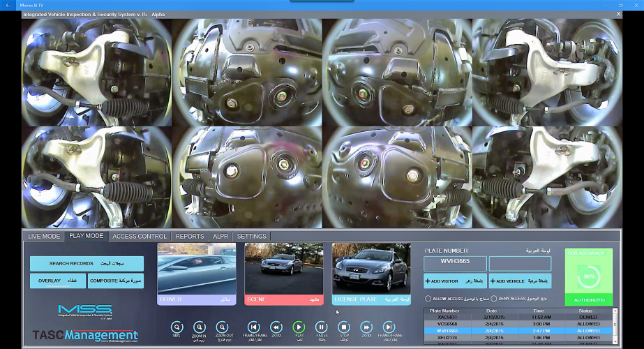Switch to the ALPR tab

(220, 237)
